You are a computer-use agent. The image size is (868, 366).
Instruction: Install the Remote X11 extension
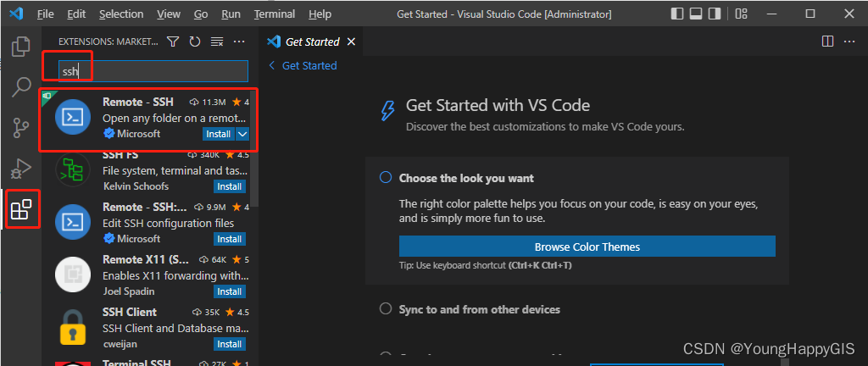tap(229, 291)
